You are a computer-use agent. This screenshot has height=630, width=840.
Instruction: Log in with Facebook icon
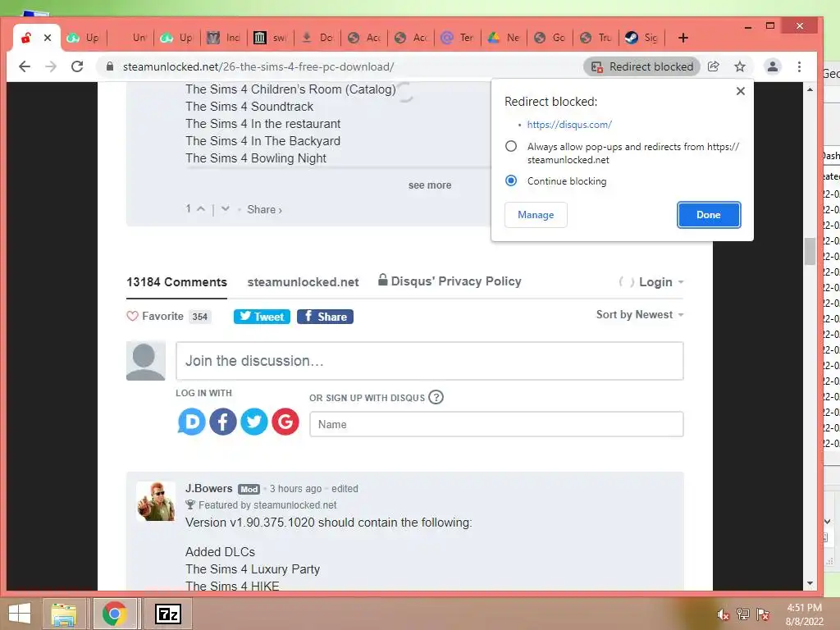click(x=223, y=422)
